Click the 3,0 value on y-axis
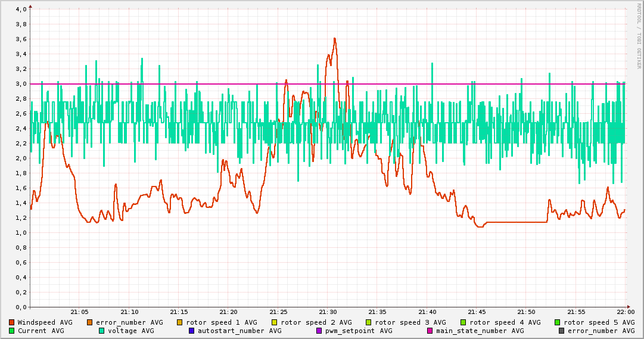This screenshot has width=644, height=339. [x=21, y=84]
